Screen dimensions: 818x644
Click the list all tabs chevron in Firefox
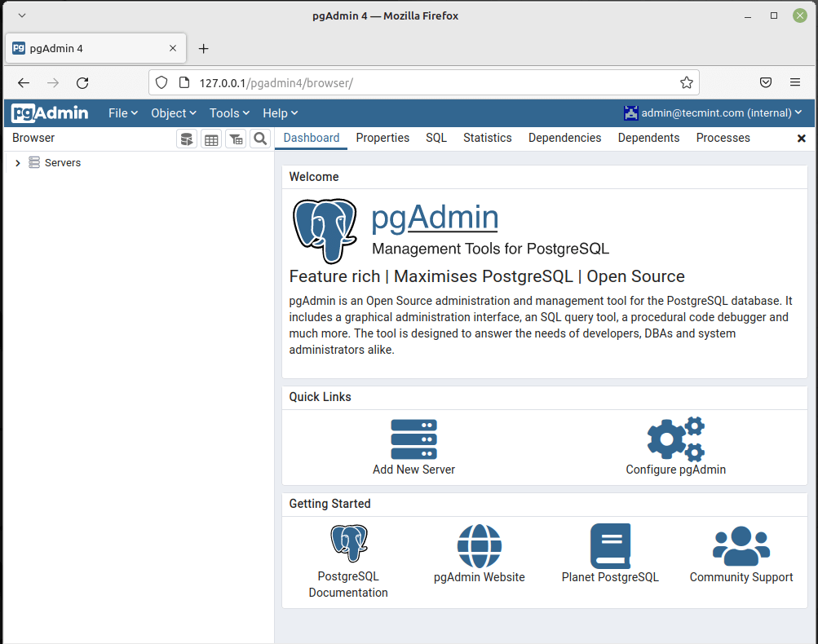coord(22,15)
